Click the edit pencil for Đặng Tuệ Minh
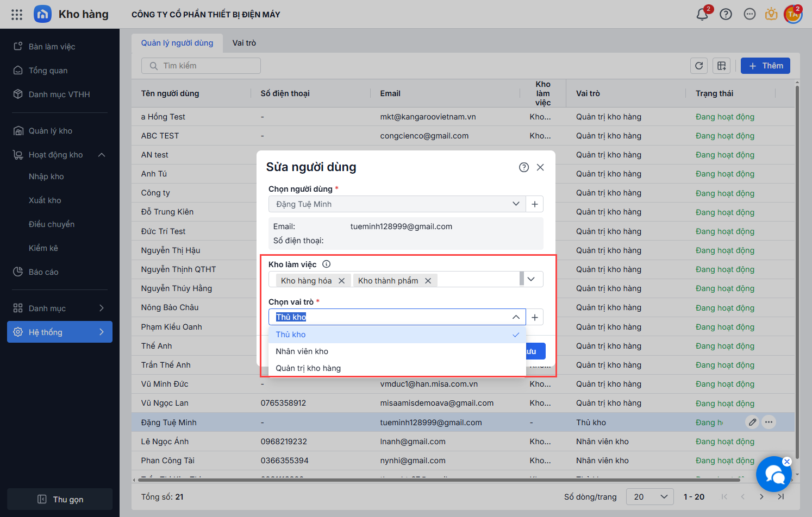 coord(752,422)
